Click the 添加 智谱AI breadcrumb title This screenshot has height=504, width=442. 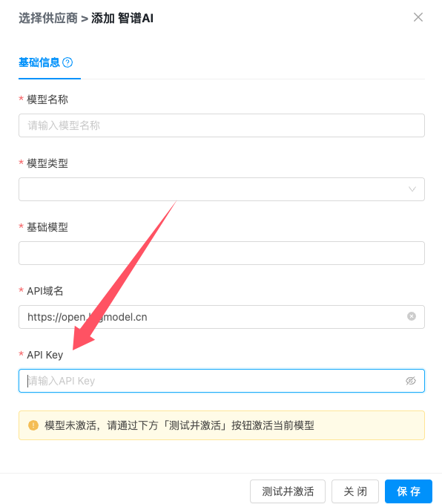tap(122, 18)
